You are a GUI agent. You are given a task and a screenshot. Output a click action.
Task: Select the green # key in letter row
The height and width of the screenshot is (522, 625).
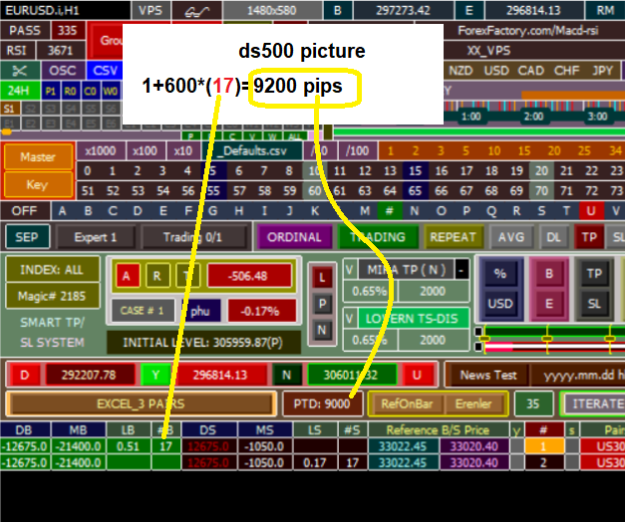[389, 210]
